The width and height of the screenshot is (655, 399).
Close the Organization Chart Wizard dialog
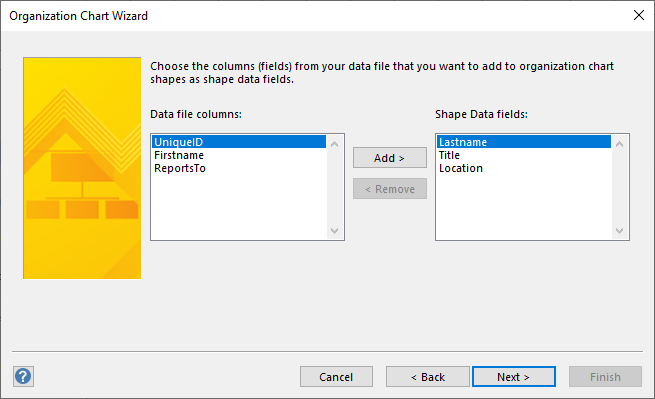pyautogui.click(x=639, y=15)
